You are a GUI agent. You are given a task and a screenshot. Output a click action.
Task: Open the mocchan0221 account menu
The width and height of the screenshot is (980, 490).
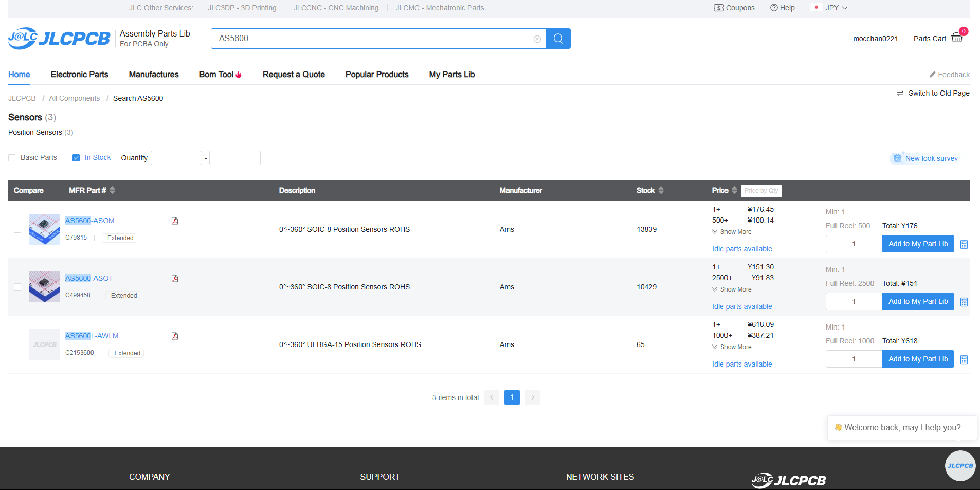pyautogui.click(x=876, y=39)
